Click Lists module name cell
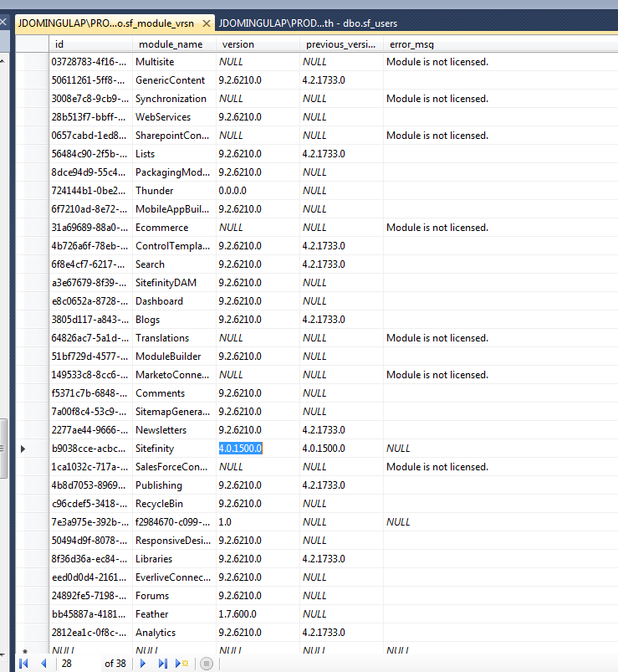Image resolution: width=618 pixels, height=672 pixels. [x=174, y=154]
